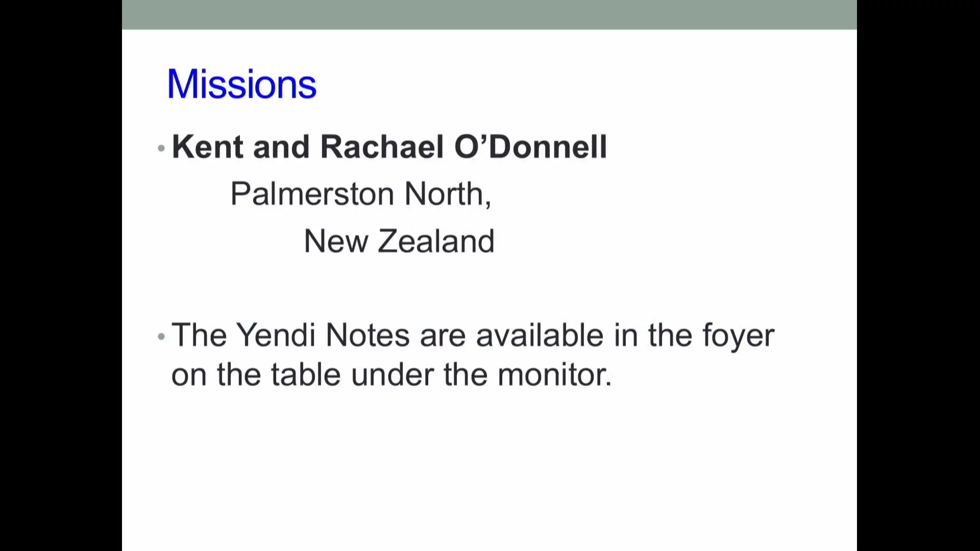Click the bullet dot before The Yendi Notes
Screen dimensions: 980x551
point(161,337)
